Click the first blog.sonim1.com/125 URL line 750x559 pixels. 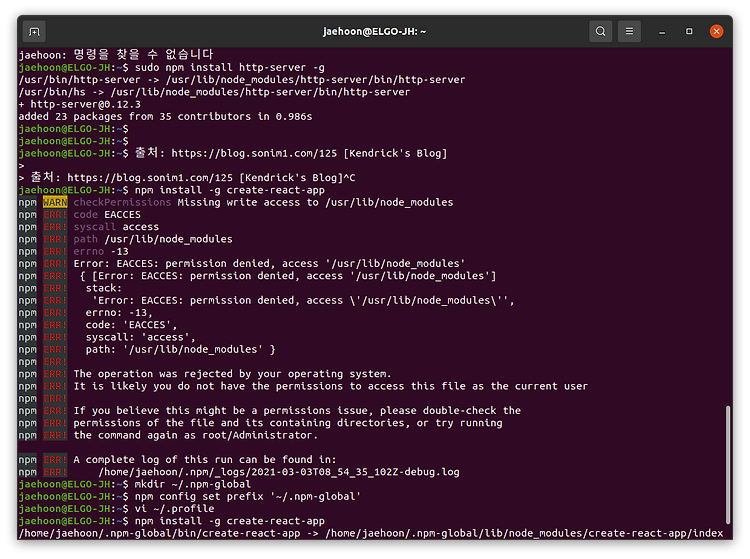pyautogui.click(x=291, y=153)
